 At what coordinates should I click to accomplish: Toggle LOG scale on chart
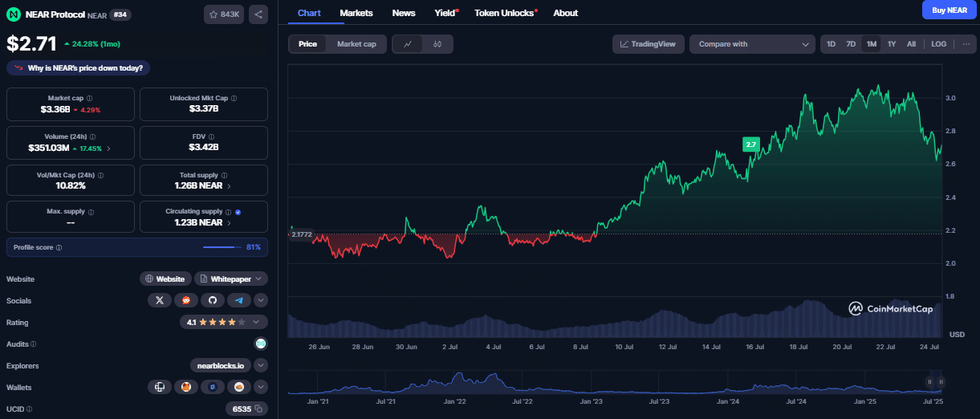(939, 44)
